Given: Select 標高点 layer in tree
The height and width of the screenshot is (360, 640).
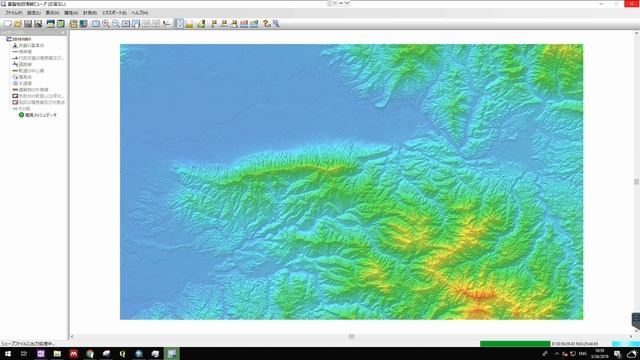Looking at the screenshot, I should (25, 77).
